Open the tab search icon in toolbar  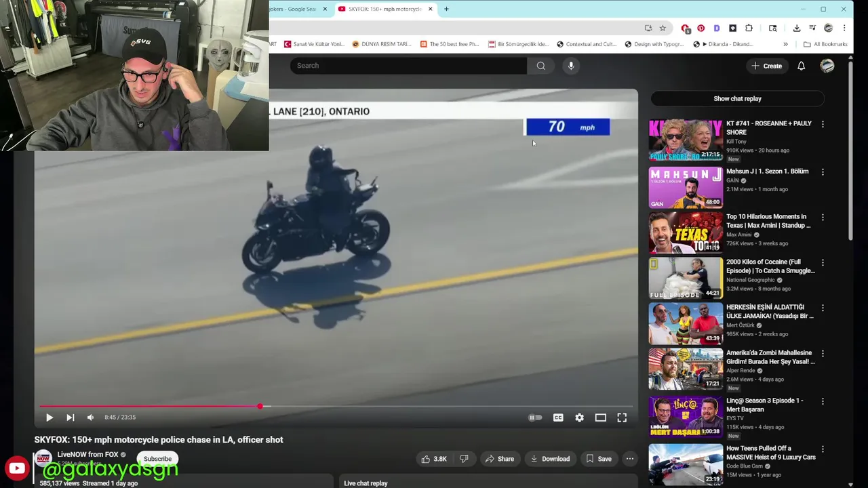[772, 28]
